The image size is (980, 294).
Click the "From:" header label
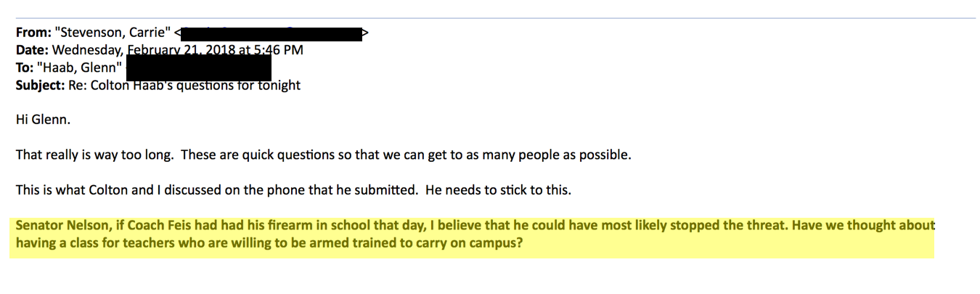pyautogui.click(x=33, y=33)
